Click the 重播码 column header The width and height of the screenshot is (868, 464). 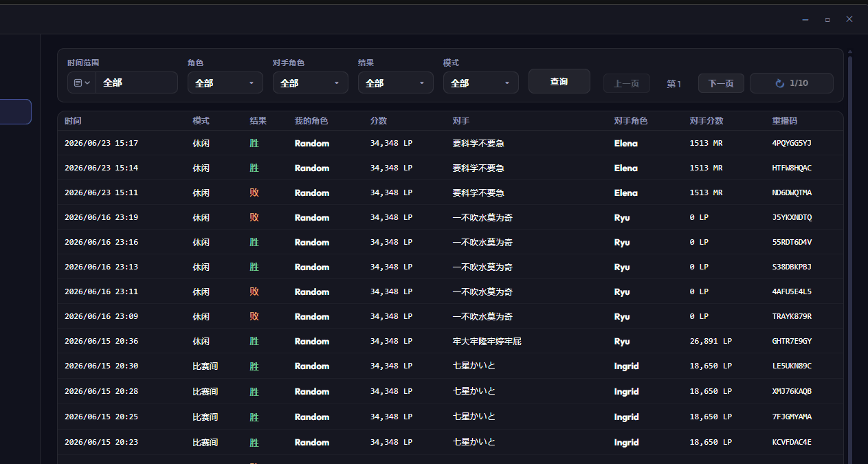785,121
